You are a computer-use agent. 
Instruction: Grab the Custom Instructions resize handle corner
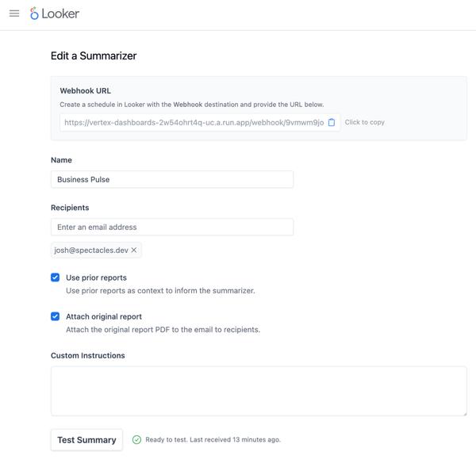[464, 414]
